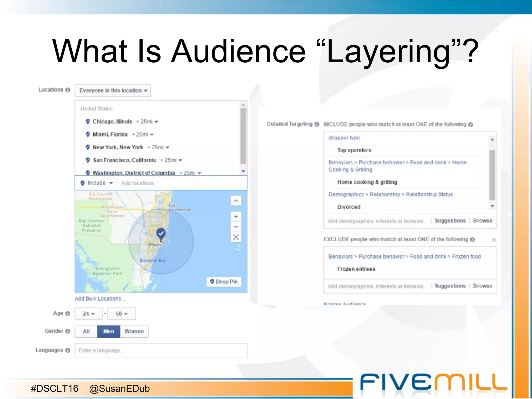Screen dimensions: 532x399
Task: Click Suggestions in the INCLUDE box
Action: [450, 221]
